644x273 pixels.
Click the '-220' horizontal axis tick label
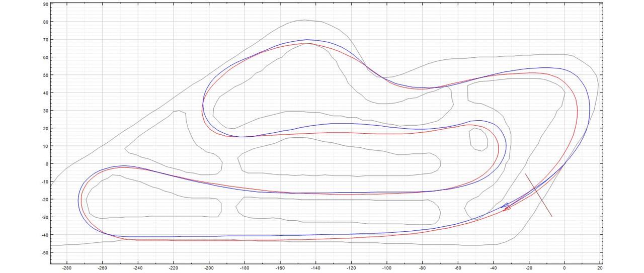pyautogui.click(x=173, y=268)
